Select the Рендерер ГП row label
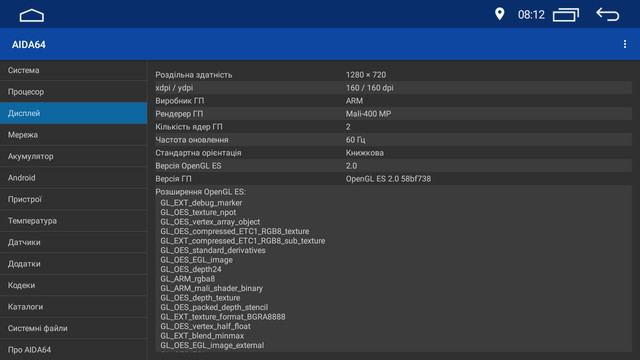The width and height of the screenshot is (640, 360). (x=179, y=114)
